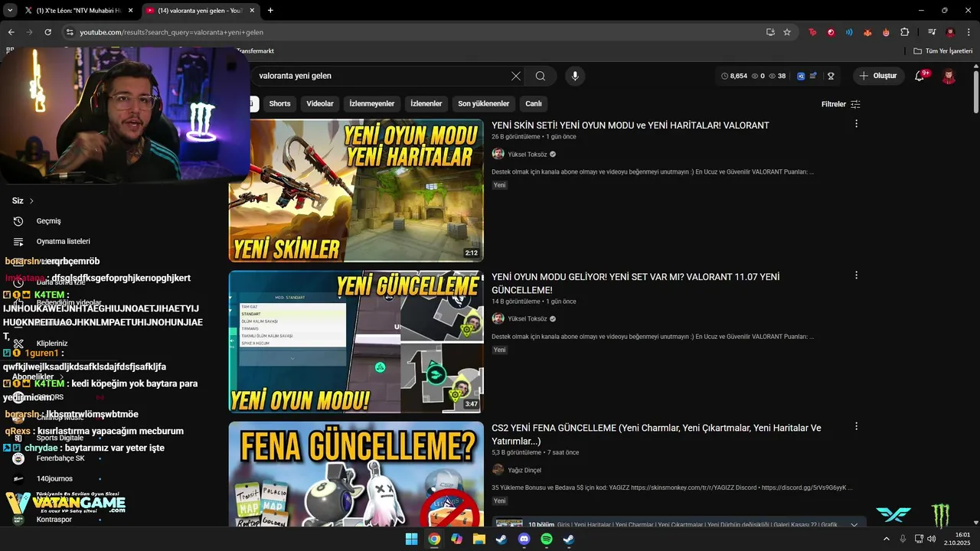Open video title CS2 YENİ FENA GÜNCELLEME
The width and height of the screenshot is (980, 551).
[x=656, y=435]
